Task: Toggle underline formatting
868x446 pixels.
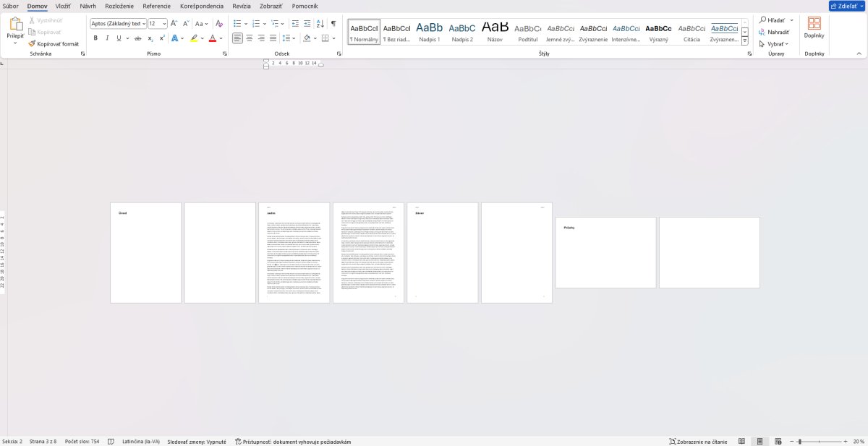Action: coord(117,38)
